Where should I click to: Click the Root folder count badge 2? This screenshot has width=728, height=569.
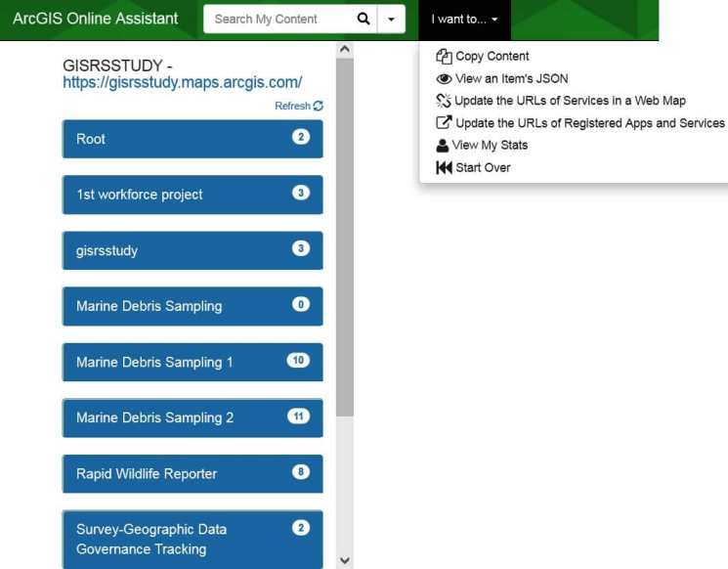pos(301,137)
